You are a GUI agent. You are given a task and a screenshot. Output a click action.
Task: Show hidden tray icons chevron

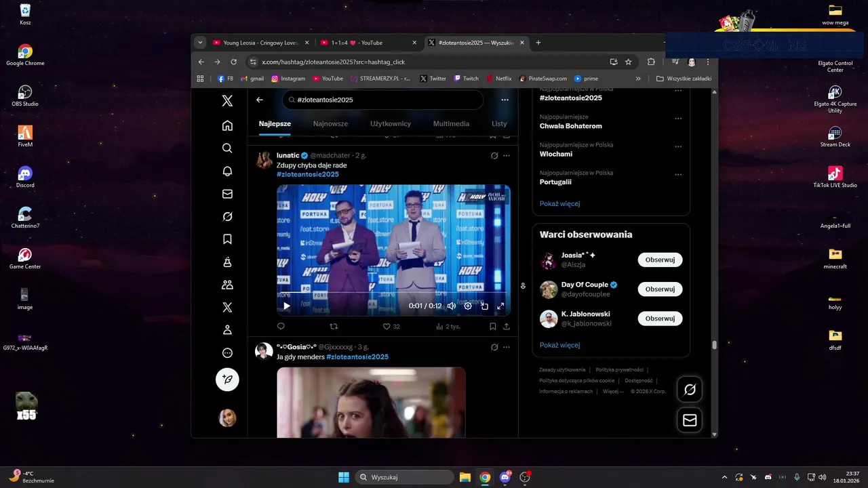tap(724, 477)
